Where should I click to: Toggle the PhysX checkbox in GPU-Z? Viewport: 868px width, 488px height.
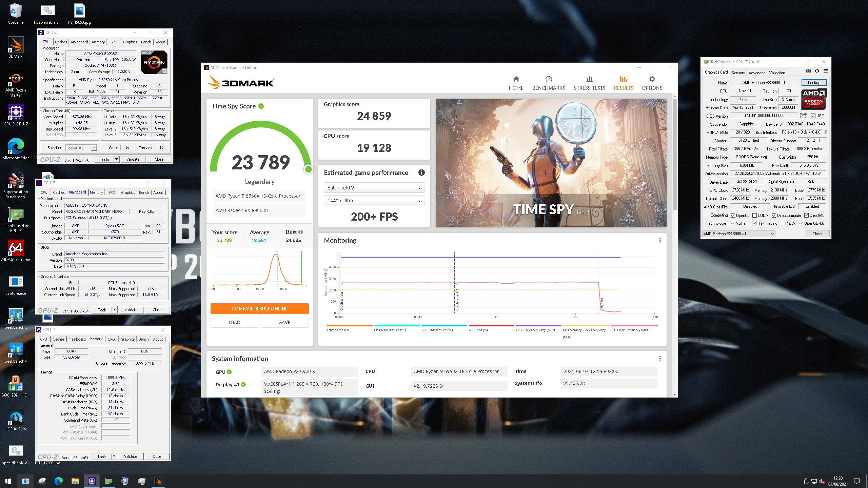tap(782, 223)
